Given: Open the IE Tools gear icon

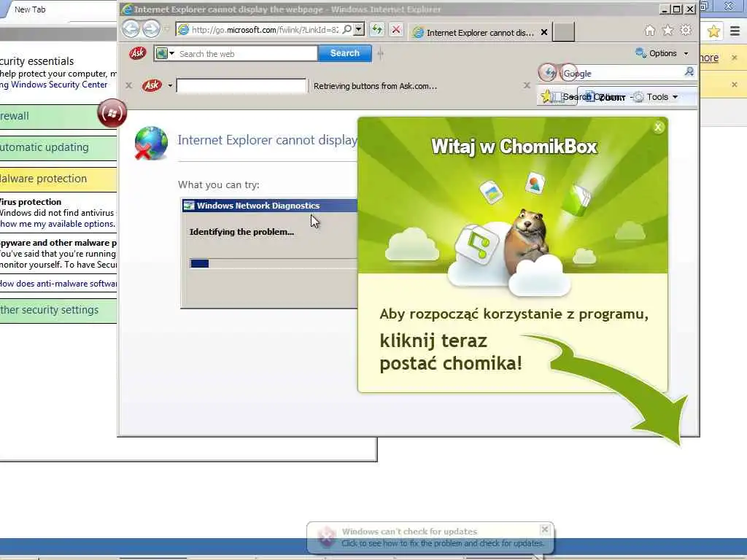Looking at the screenshot, I should (x=686, y=31).
